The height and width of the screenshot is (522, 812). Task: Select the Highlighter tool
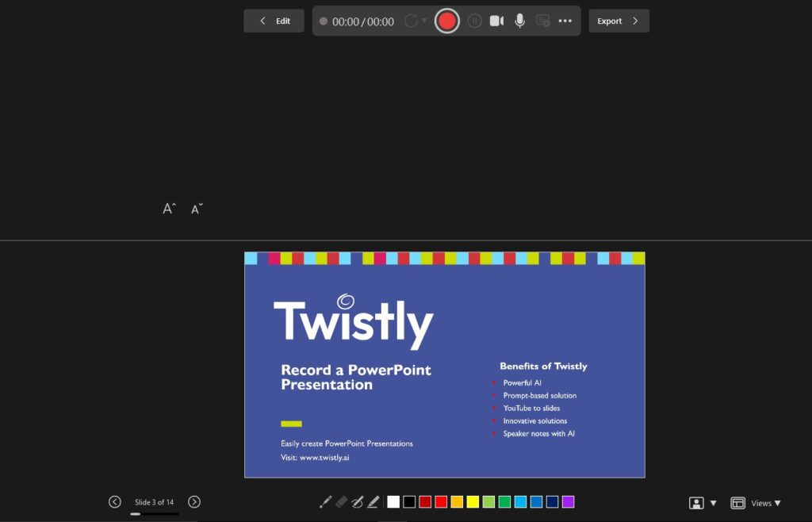click(x=373, y=502)
